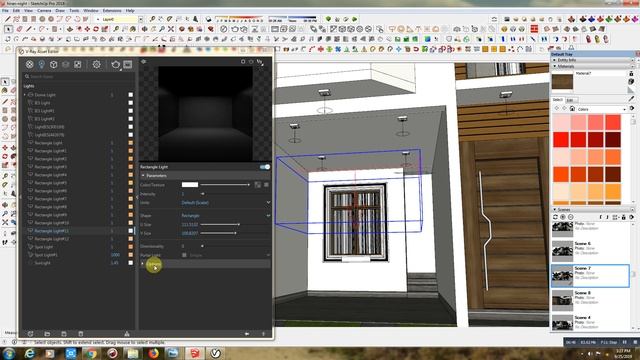This screenshot has width=640, height=360.
Task: Toggle the Rectangle Light enable switch
Action: point(265,167)
